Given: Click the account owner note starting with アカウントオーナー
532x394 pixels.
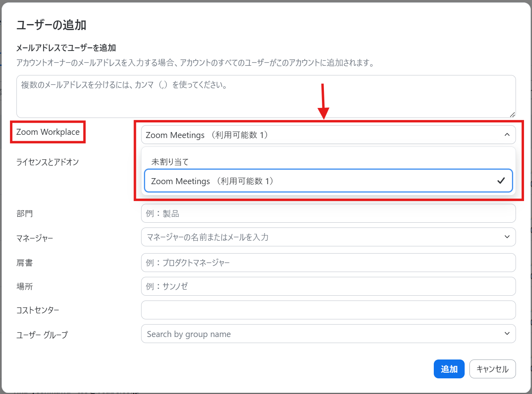Looking at the screenshot, I should point(195,63).
